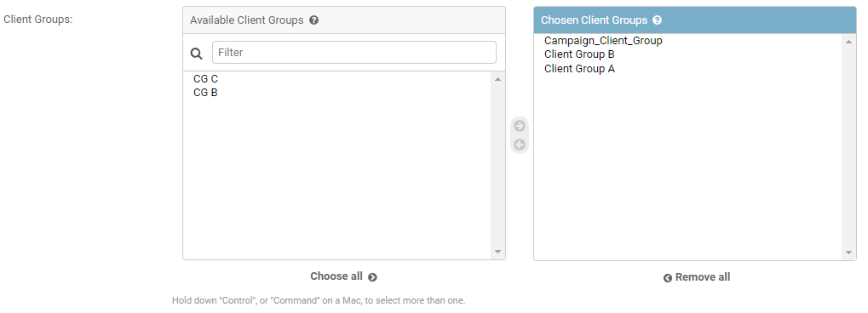Click up arrow of available groups scrollbar
868x313 pixels.
coord(497,79)
